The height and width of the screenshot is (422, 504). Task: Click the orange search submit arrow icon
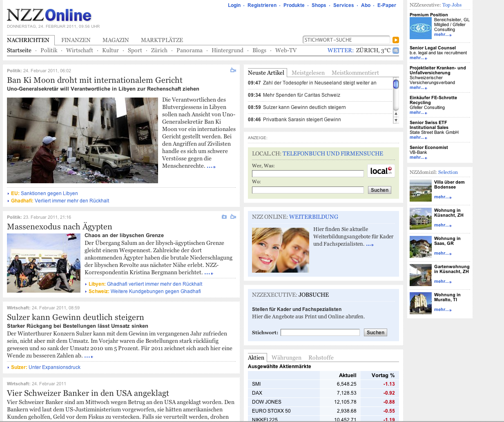pyautogui.click(x=395, y=40)
